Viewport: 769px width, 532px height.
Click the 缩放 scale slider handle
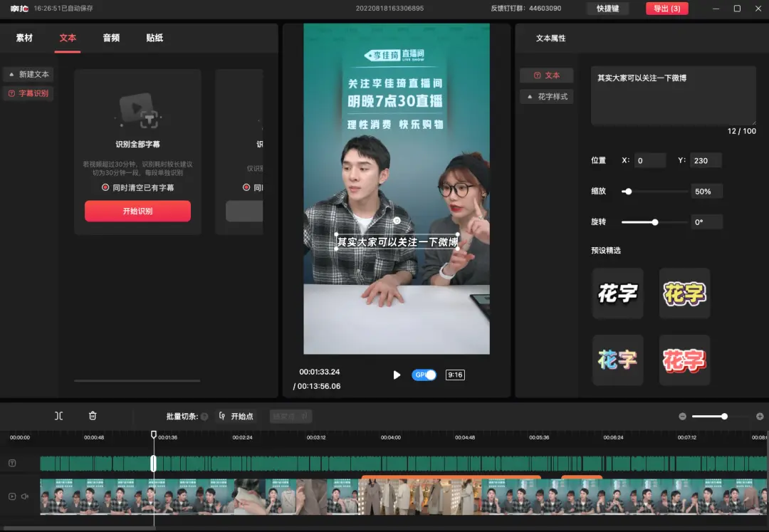coord(627,192)
